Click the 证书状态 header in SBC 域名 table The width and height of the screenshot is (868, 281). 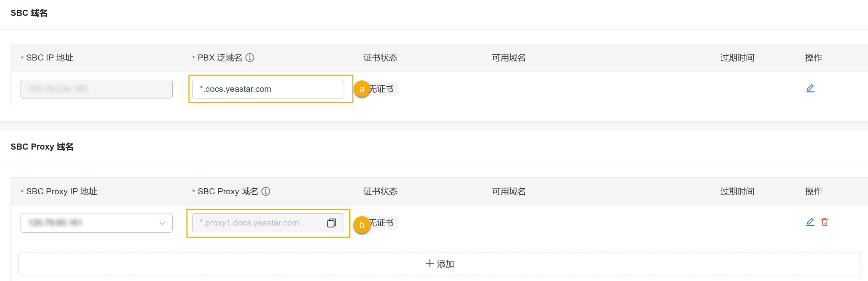380,57
